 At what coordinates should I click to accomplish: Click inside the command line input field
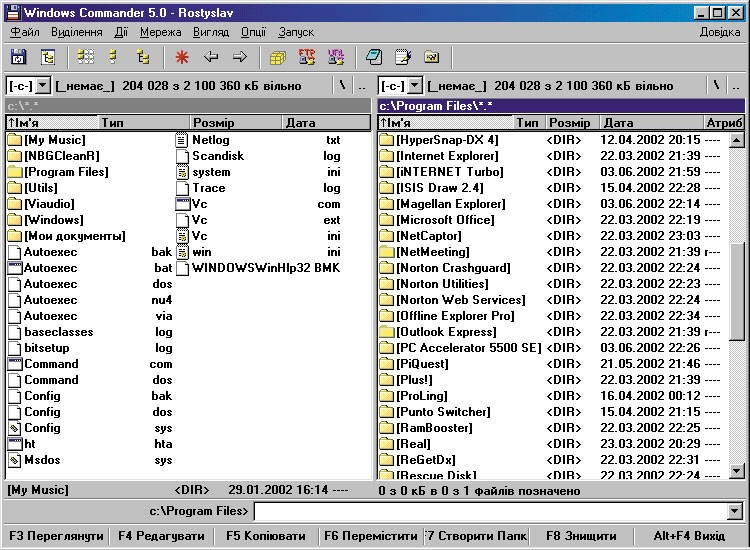pos(491,511)
